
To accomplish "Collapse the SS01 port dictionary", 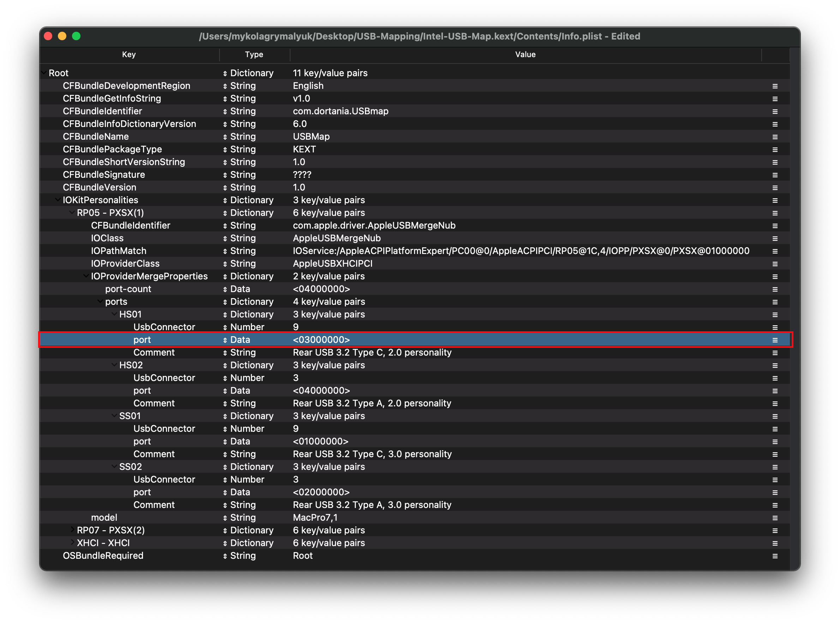I will pyautogui.click(x=114, y=416).
